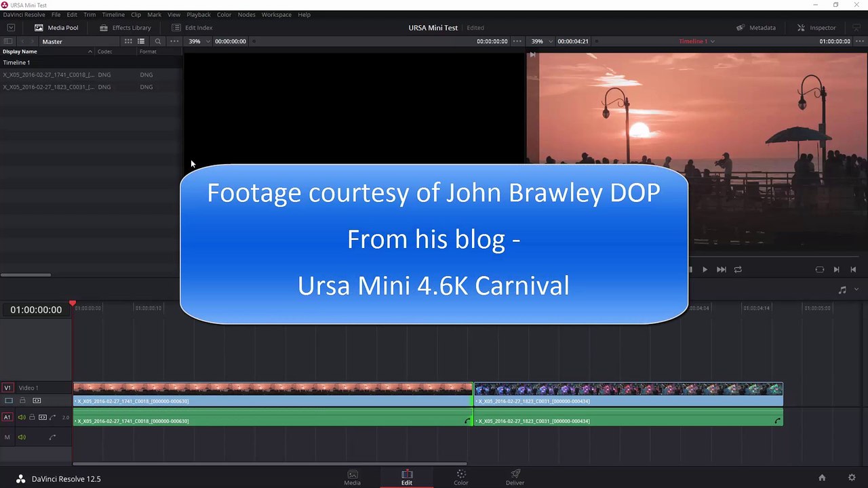Switch to the Media page
Image resolution: width=868 pixels, height=488 pixels.
point(353,478)
